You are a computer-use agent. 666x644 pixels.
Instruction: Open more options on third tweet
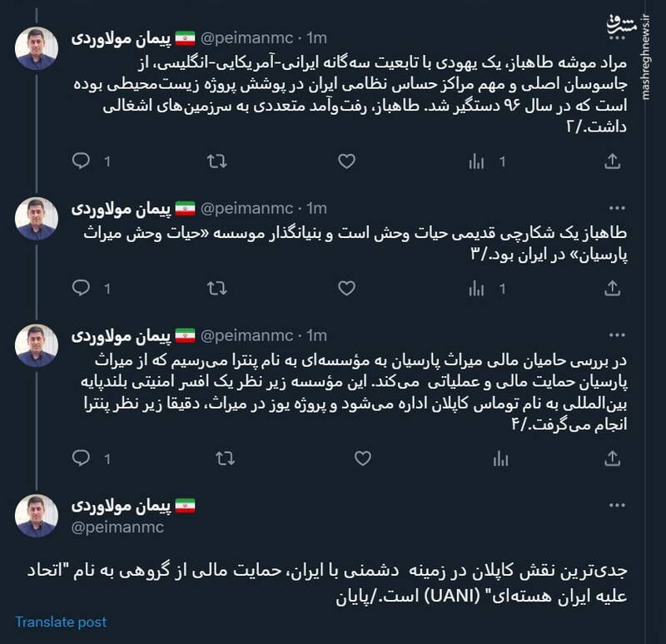click(618, 335)
